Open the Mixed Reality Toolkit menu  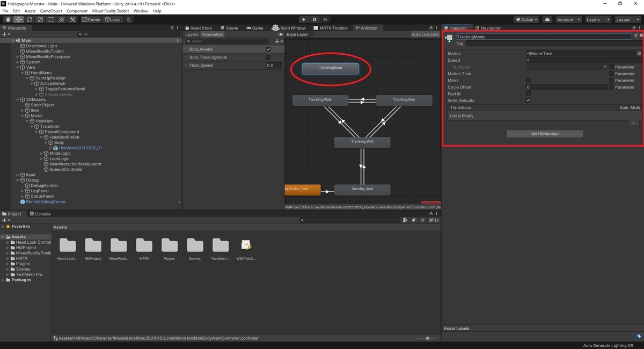click(x=110, y=11)
